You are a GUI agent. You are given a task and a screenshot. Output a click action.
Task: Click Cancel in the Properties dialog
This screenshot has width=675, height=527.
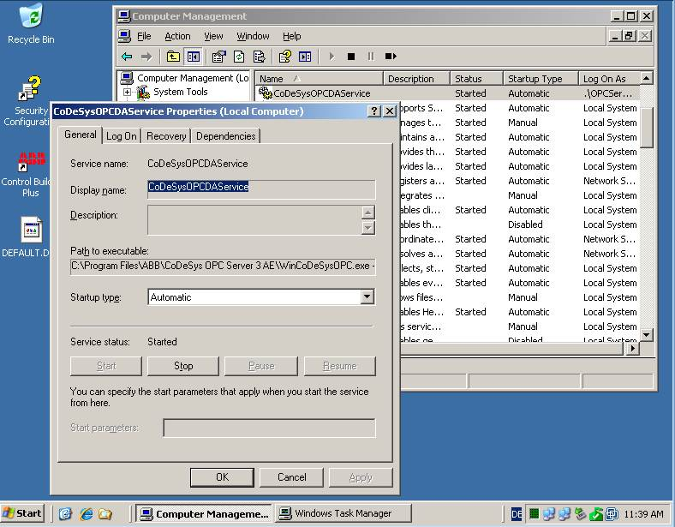[291, 477]
